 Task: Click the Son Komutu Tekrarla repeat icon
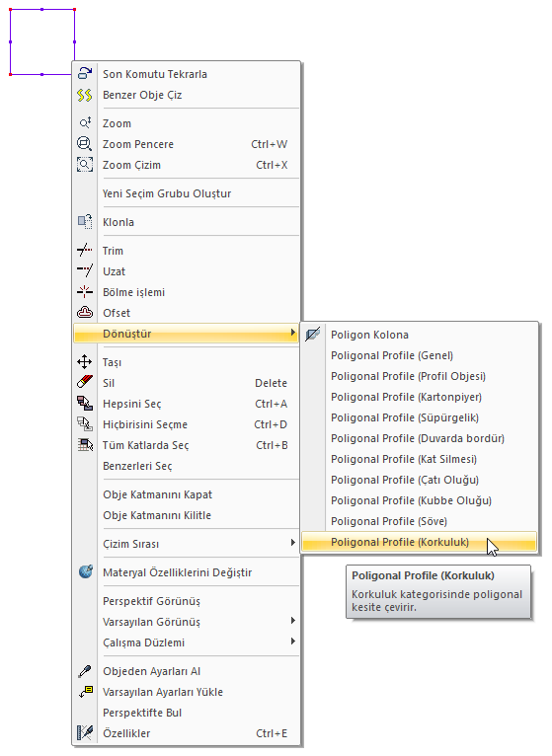coord(85,73)
